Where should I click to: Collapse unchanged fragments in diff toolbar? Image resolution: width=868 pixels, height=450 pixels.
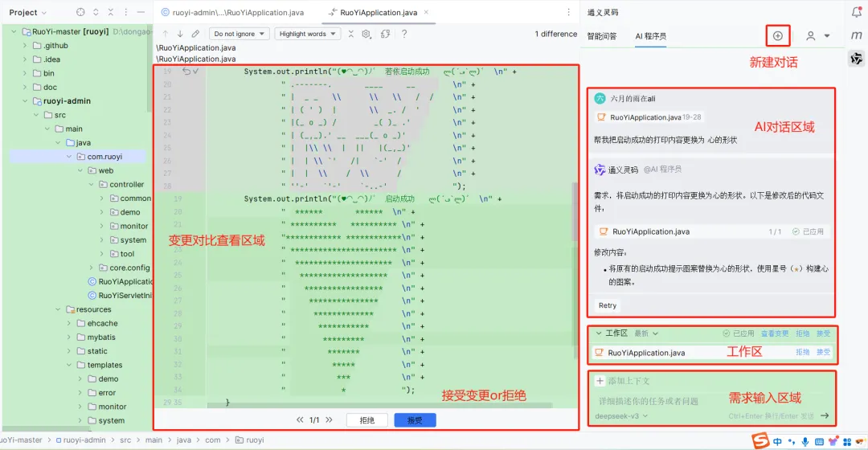pyautogui.click(x=351, y=34)
